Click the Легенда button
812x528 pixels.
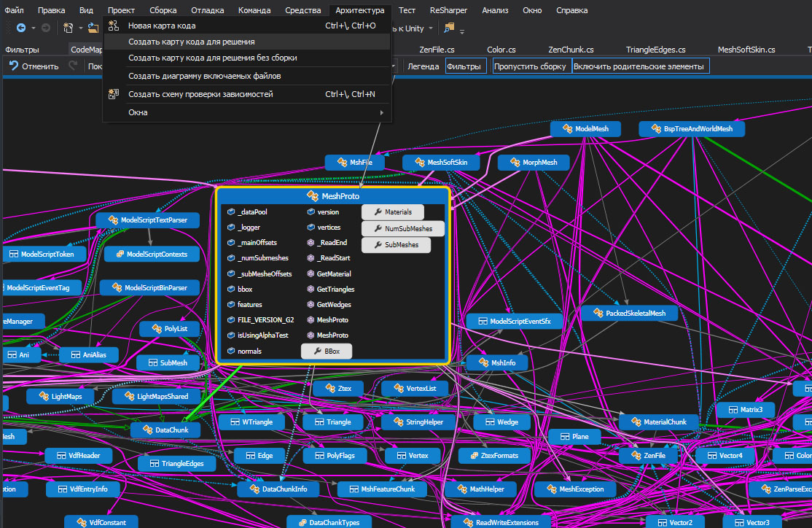(423, 66)
